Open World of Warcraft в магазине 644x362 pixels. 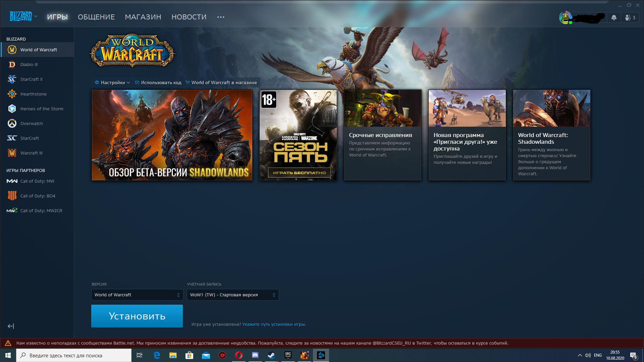coord(221,82)
